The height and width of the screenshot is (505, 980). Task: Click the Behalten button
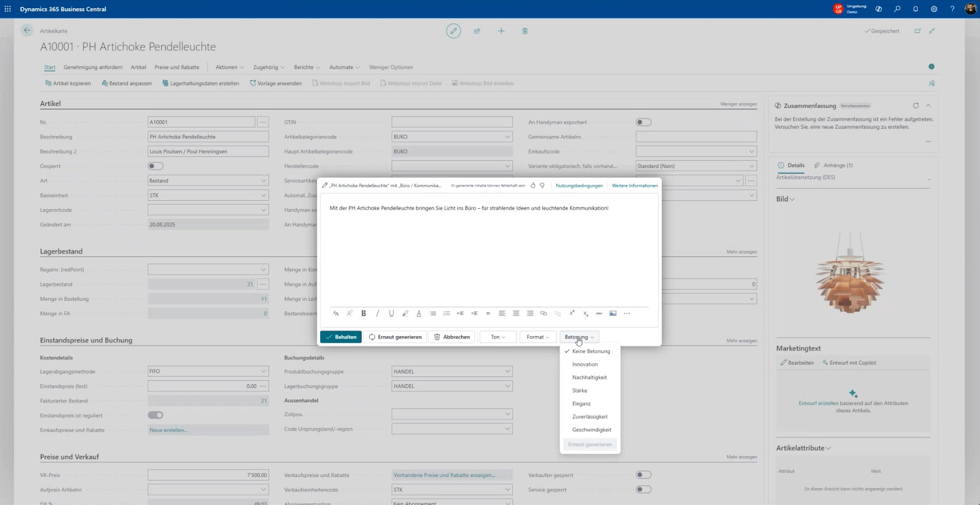341,337
